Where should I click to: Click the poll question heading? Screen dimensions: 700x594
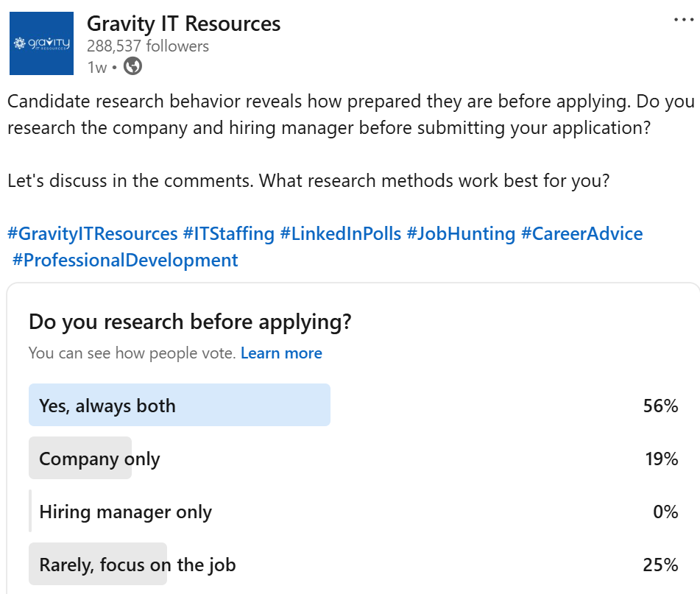coord(190,322)
